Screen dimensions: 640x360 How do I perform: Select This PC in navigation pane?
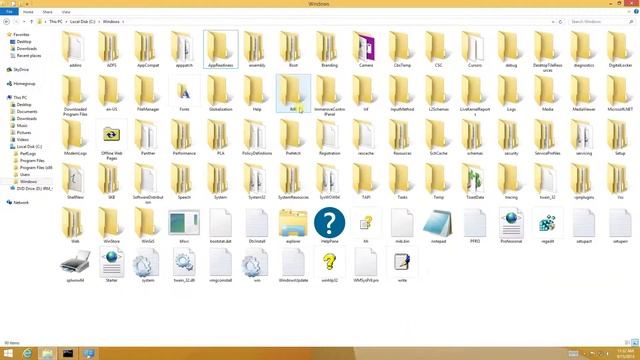click(x=20, y=98)
